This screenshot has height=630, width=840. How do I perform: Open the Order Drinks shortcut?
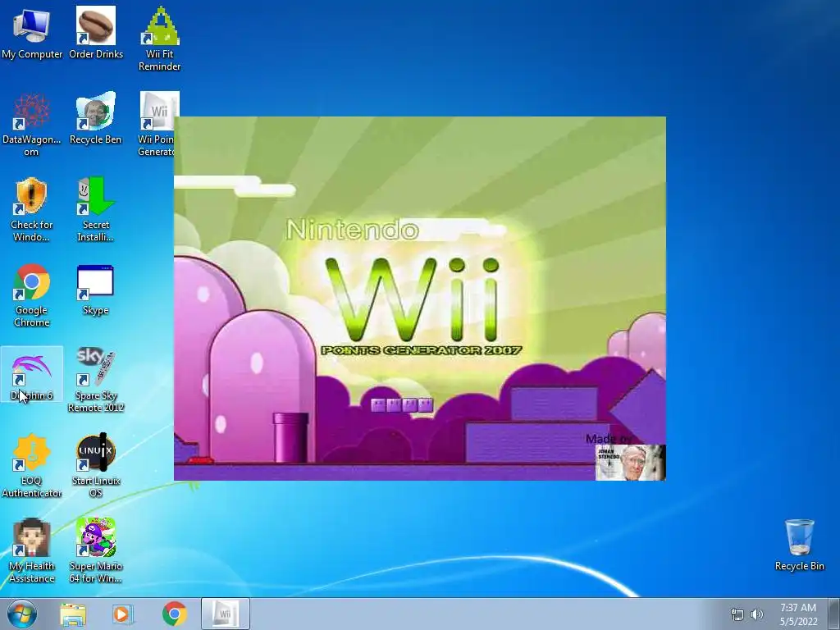96,33
